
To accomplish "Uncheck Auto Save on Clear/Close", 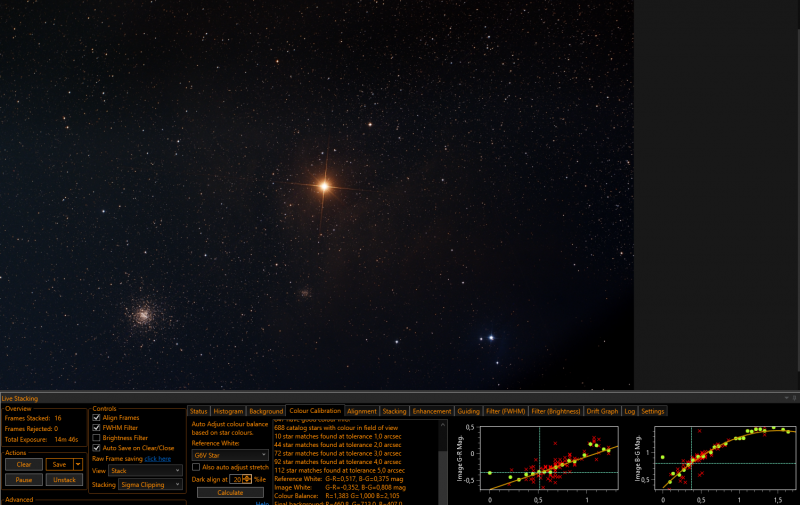I will [96, 448].
